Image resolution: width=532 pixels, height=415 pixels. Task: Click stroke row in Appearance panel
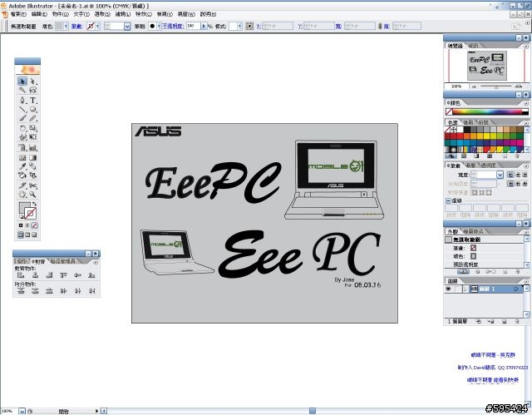point(485,248)
